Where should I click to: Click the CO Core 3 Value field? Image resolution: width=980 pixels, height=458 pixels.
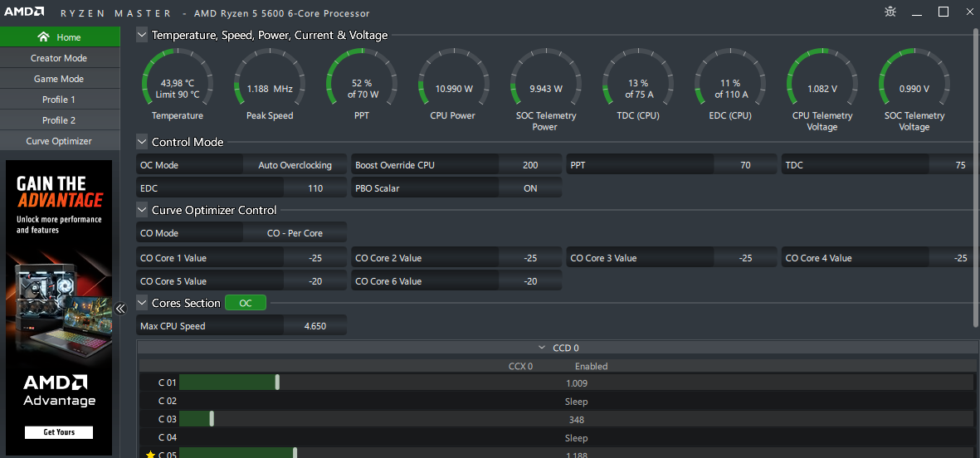(671, 257)
